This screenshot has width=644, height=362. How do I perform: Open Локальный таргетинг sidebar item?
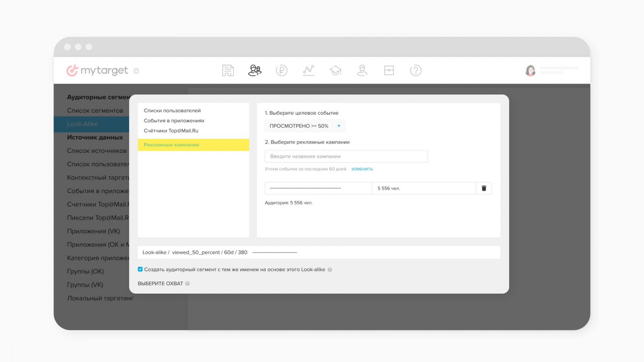(100, 298)
